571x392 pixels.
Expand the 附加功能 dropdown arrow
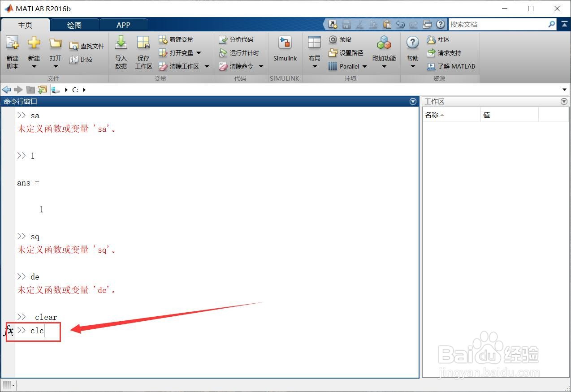pyautogui.click(x=384, y=67)
